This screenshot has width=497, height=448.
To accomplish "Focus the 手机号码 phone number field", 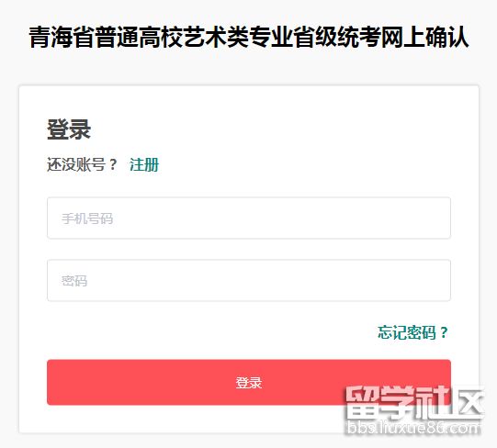I will (x=249, y=218).
